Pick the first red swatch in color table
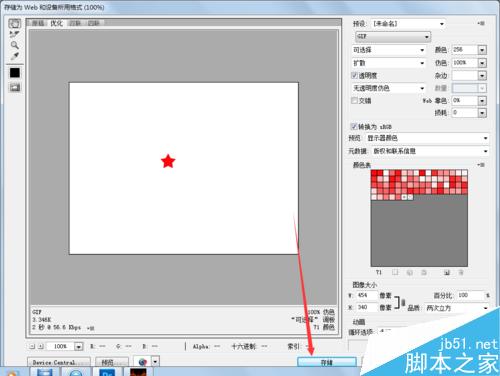The image size is (500, 376). [x=374, y=173]
